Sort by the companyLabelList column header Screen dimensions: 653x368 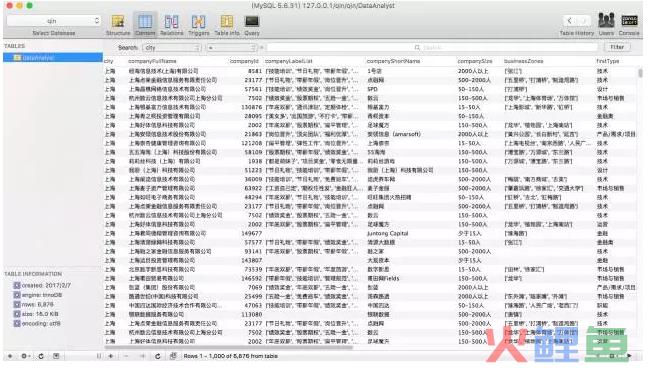tap(289, 61)
